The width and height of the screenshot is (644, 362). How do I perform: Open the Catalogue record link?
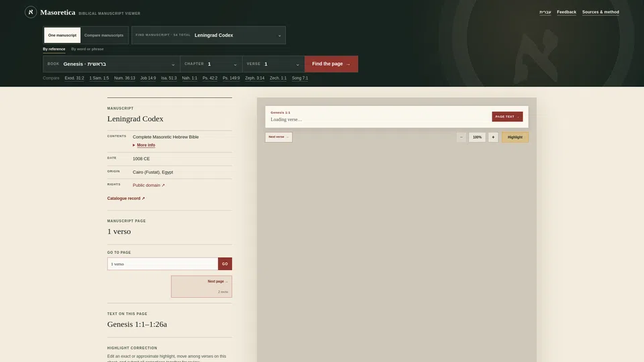point(125,198)
